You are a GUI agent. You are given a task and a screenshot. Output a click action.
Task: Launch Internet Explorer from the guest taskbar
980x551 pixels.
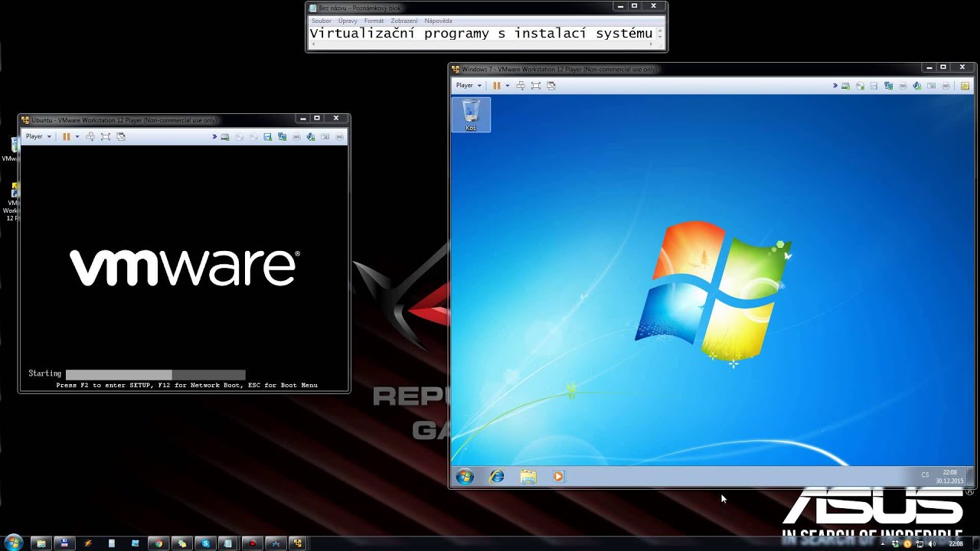coord(497,477)
